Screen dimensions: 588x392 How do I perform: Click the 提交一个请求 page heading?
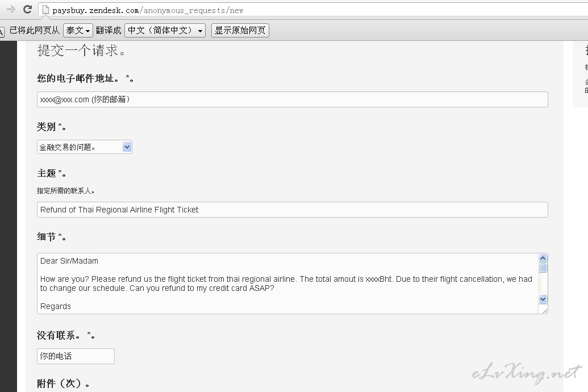[x=82, y=51]
